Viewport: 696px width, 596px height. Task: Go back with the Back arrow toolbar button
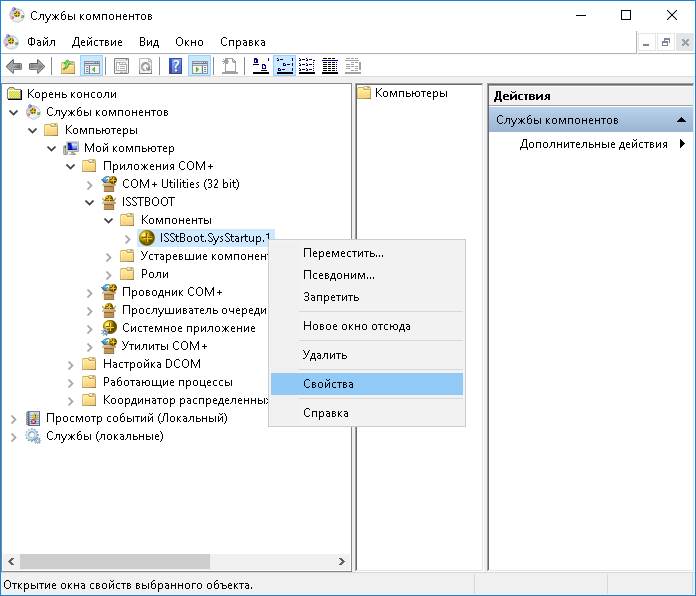[14, 67]
